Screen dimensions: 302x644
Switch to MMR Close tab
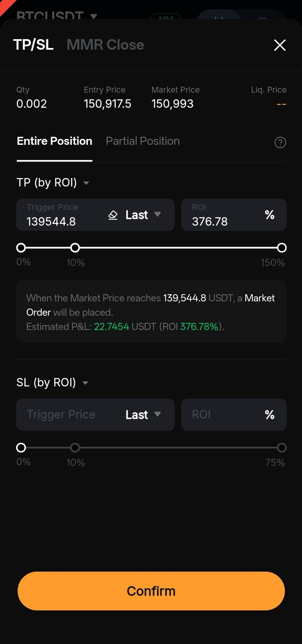(105, 45)
